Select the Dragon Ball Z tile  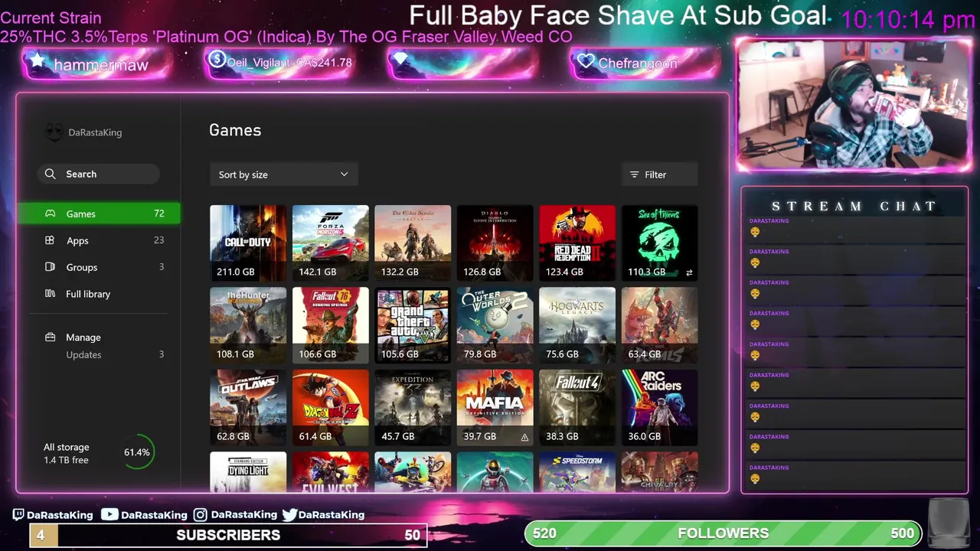330,407
